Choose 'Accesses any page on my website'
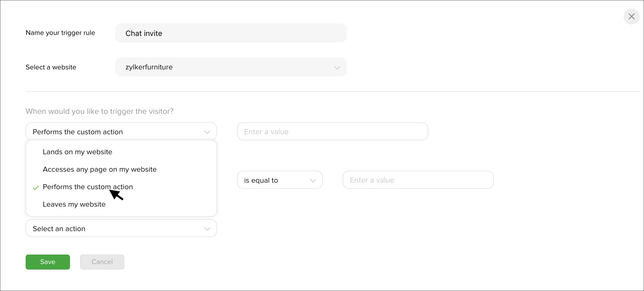Viewport: 644px width, 291px height. [100, 169]
